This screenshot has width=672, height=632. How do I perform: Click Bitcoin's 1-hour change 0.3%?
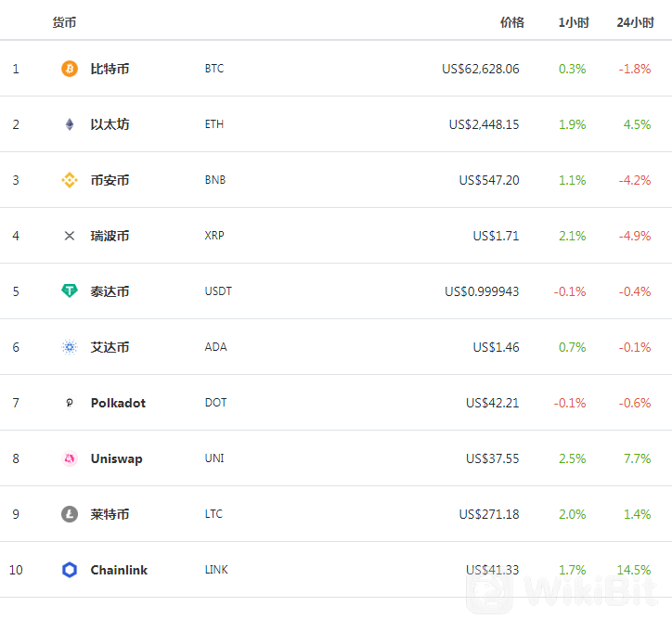click(572, 69)
